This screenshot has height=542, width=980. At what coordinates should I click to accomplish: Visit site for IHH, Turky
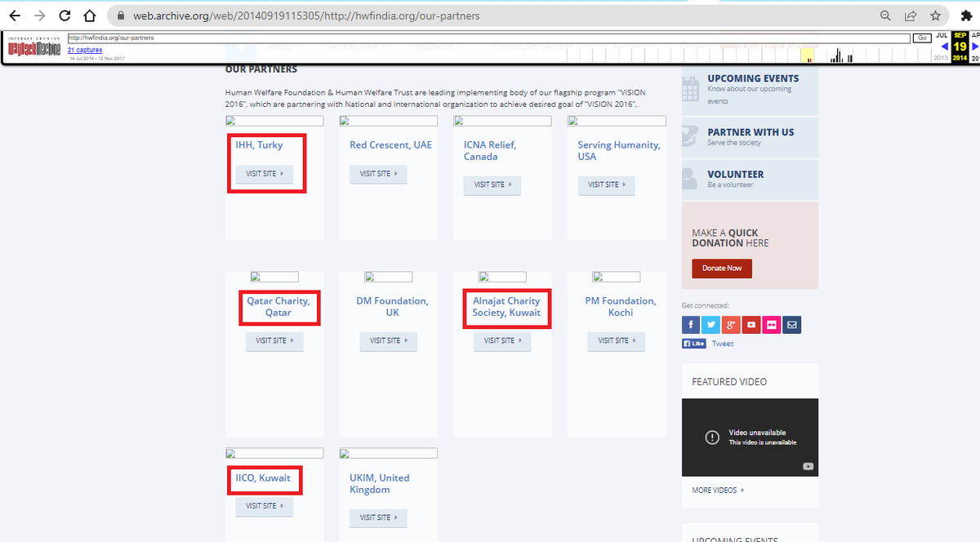click(x=265, y=173)
